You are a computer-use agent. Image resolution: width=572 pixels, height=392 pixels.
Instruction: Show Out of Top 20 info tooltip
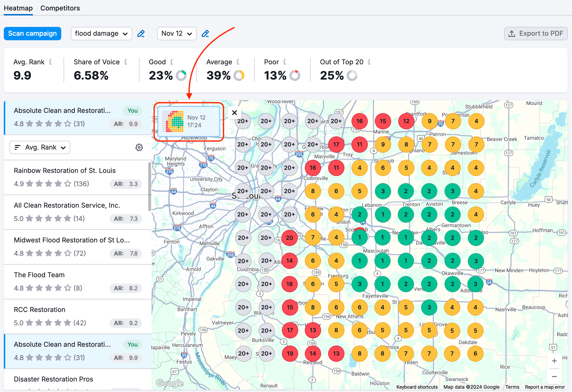pyautogui.click(x=369, y=62)
